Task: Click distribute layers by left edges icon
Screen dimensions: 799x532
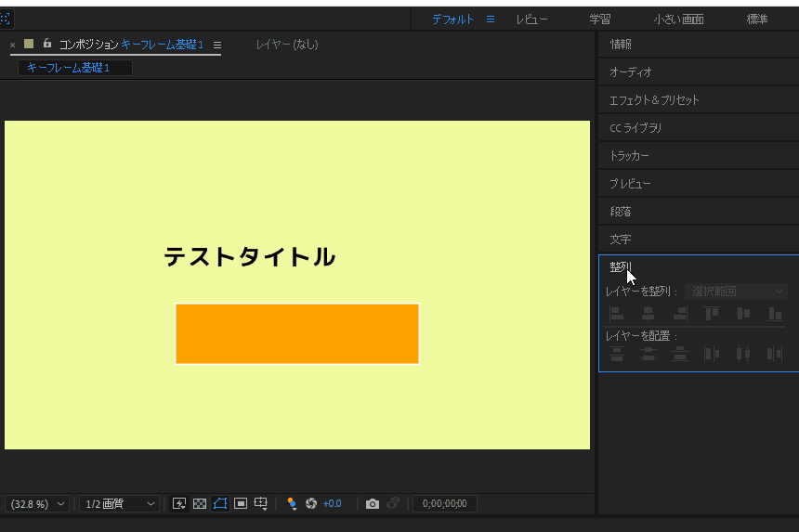Action: (x=712, y=354)
